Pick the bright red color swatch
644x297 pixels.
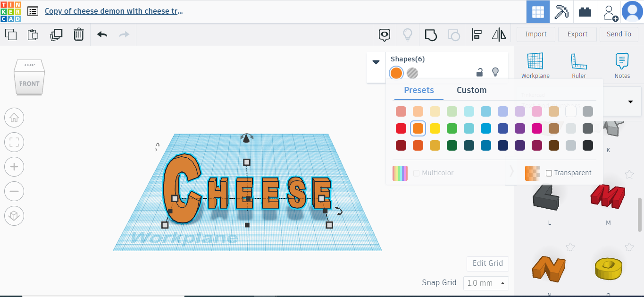(401, 128)
